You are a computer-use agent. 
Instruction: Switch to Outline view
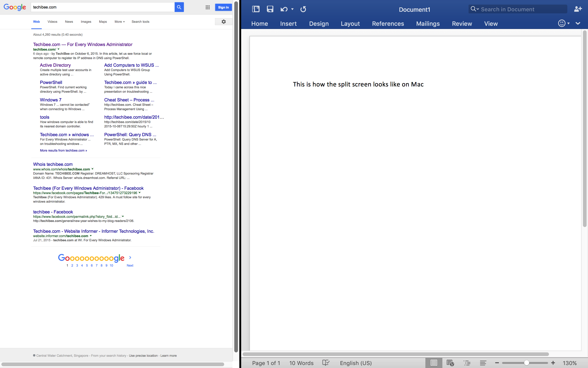pyautogui.click(x=467, y=363)
